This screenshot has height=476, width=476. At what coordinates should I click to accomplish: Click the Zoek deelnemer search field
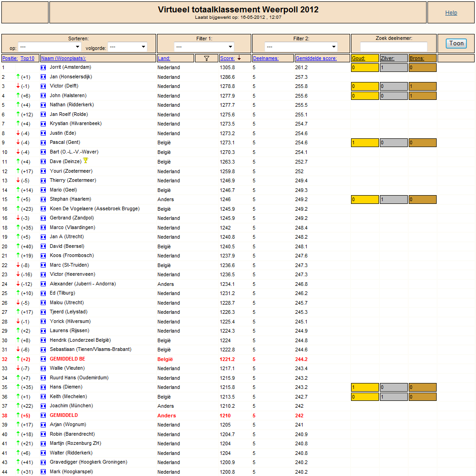pyautogui.click(x=394, y=47)
